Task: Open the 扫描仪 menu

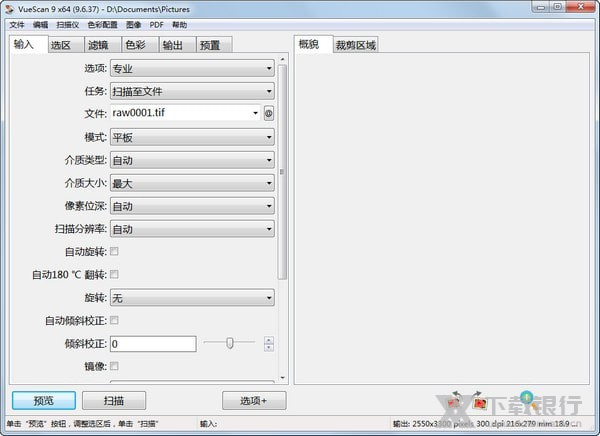Action: [x=68, y=24]
